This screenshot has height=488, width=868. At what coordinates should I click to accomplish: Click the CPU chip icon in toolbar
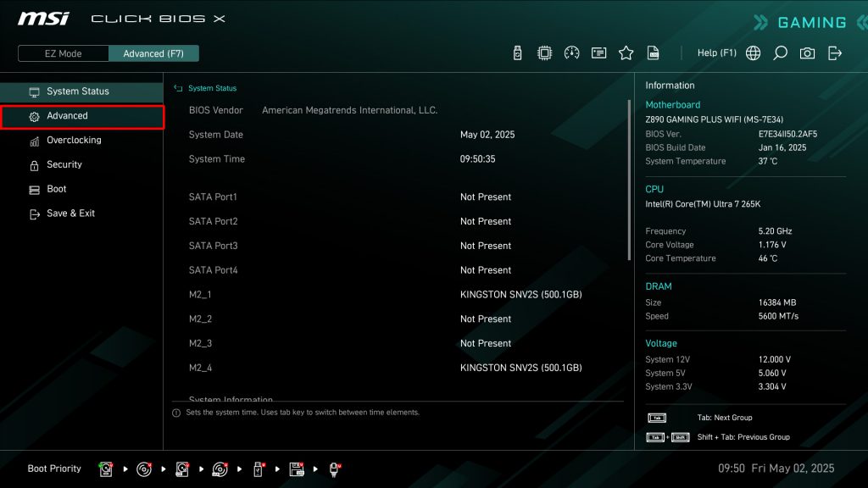[545, 53]
